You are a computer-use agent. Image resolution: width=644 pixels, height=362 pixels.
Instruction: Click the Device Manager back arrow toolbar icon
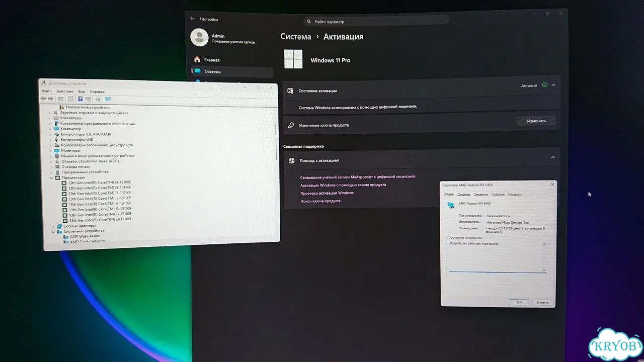[x=43, y=99]
